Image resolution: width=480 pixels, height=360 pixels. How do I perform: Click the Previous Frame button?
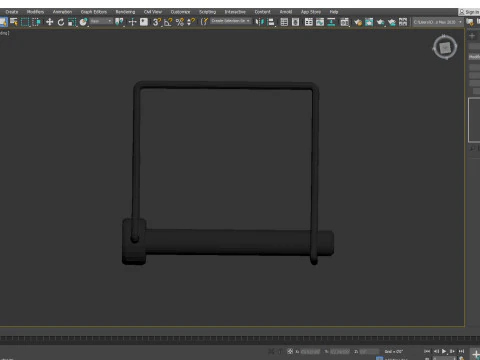(436, 351)
